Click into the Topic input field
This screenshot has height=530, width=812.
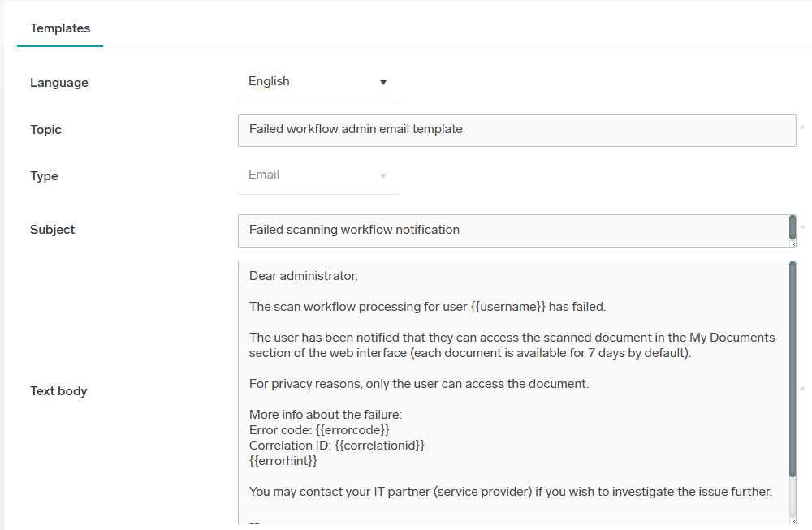click(516, 130)
